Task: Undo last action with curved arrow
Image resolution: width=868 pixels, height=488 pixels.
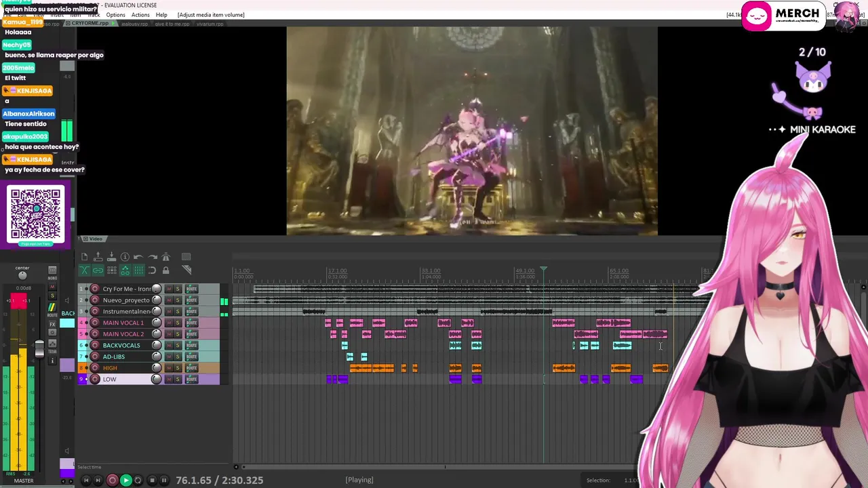Action: pos(138,257)
